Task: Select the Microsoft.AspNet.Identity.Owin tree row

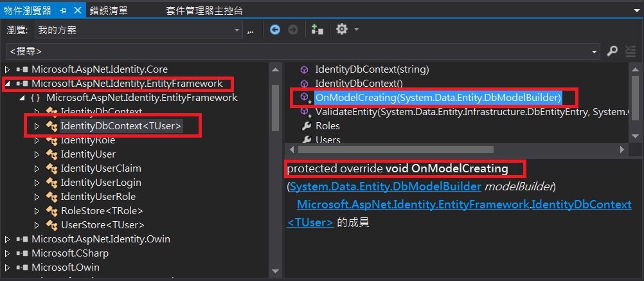Action: click(x=101, y=239)
